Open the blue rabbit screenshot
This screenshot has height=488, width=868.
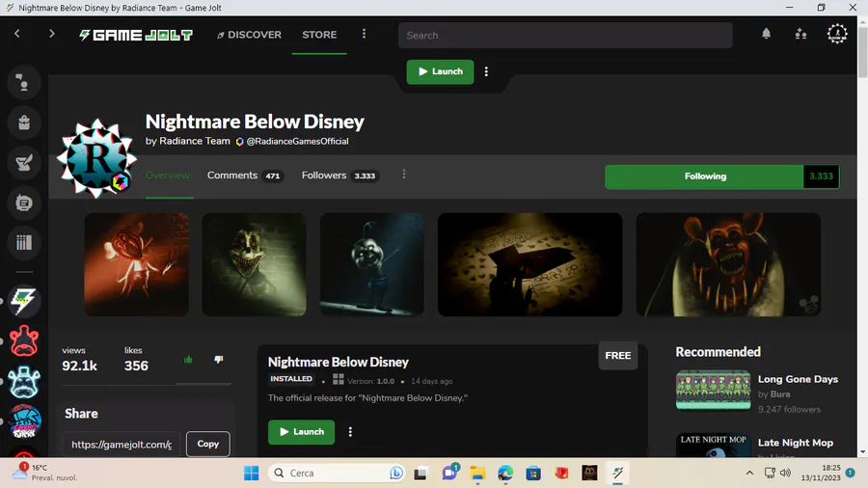point(372,264)
